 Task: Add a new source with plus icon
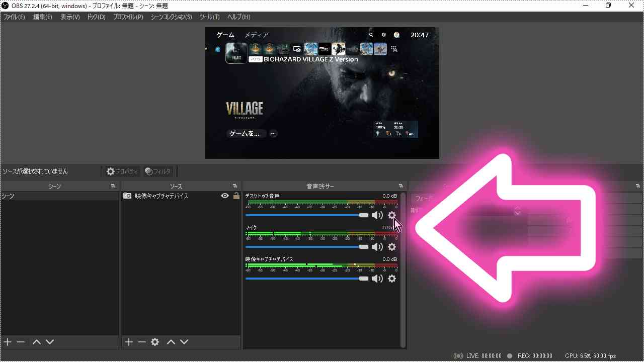(129, 342)
